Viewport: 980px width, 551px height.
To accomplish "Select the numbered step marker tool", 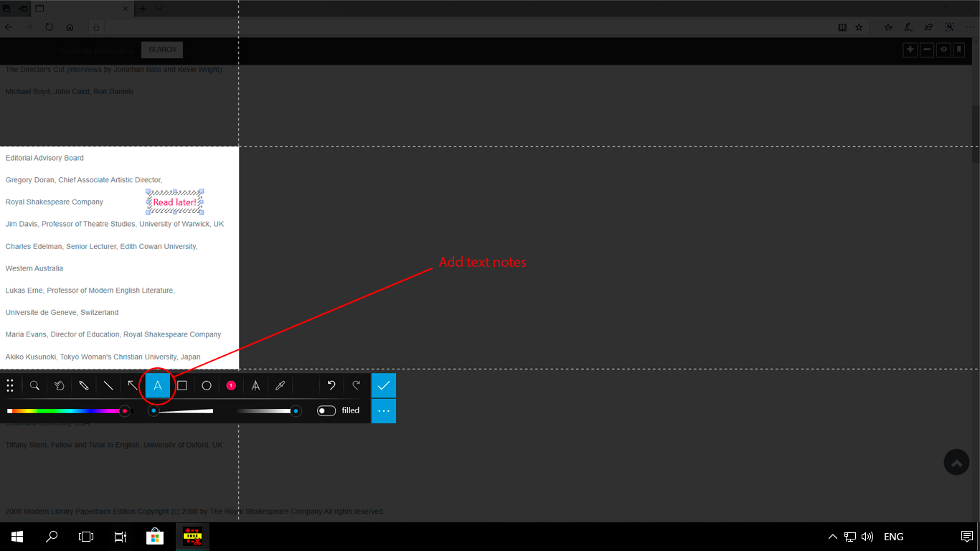I will point(230,385).
